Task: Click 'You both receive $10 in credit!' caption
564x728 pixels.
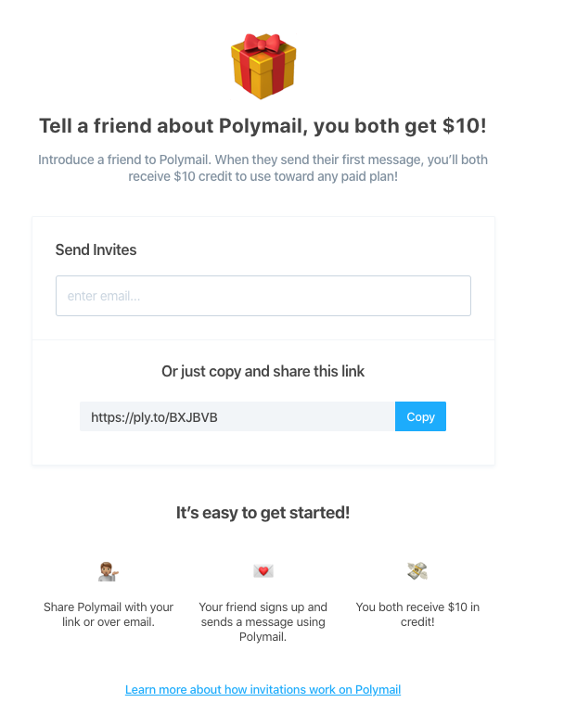Action: [417, 614]
